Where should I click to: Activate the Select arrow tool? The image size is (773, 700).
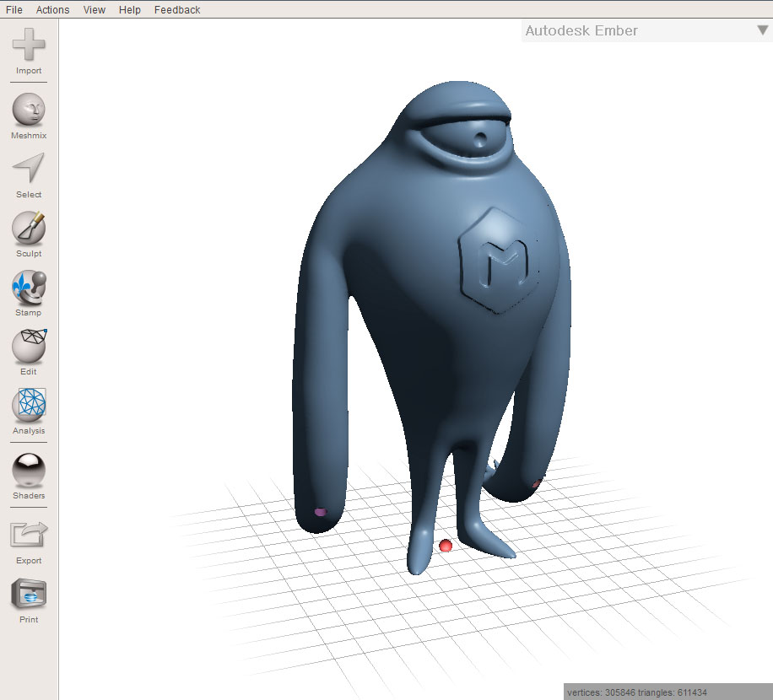tap(29, 168)
